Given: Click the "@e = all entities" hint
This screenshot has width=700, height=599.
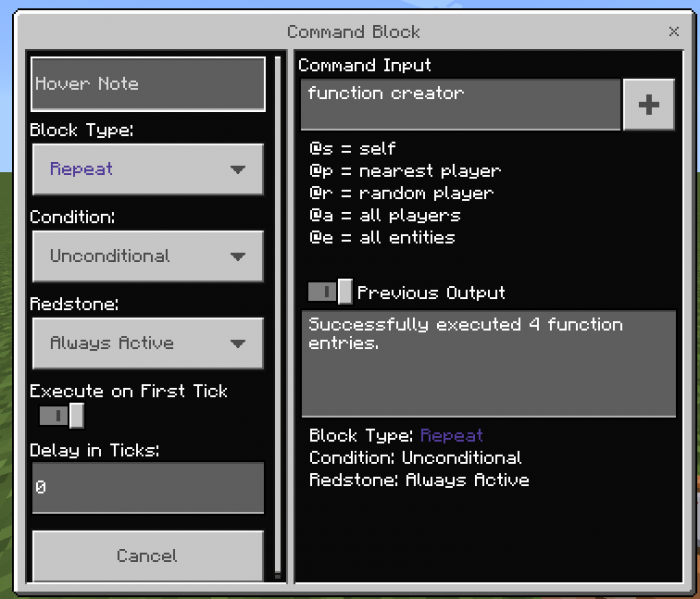Looking at the screenshot, I should click(382, 237).
